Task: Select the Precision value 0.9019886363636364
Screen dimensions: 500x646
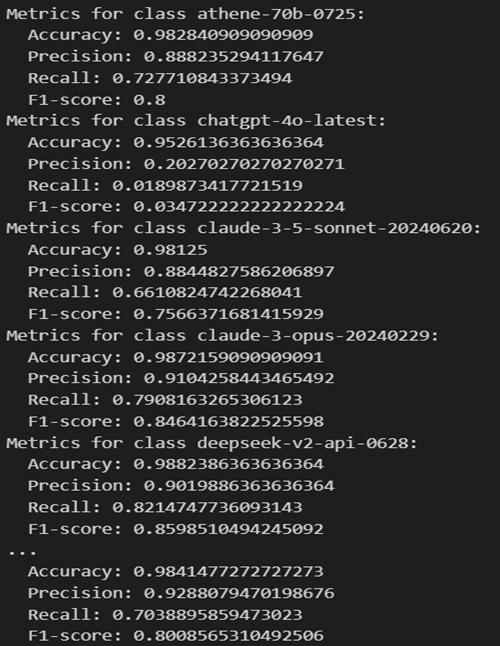Action: pos(239,485)
